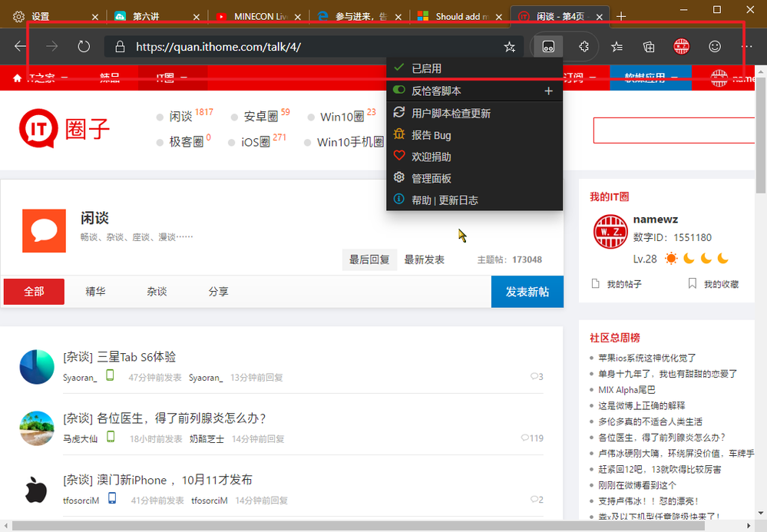Screen dimensions: 767x532
Task: Click the home icon in red navbar
Action: (18, 78)
